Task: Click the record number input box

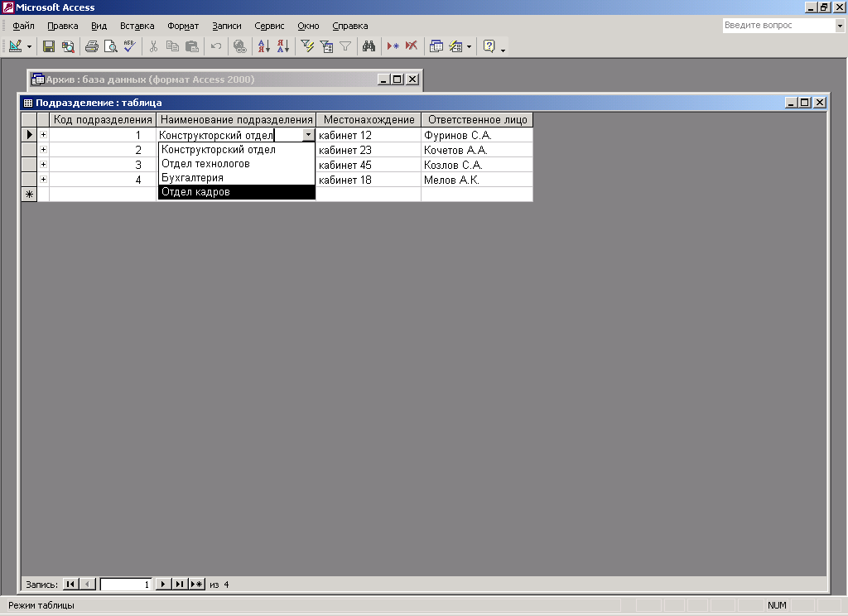Action: (x=126, y=584)
